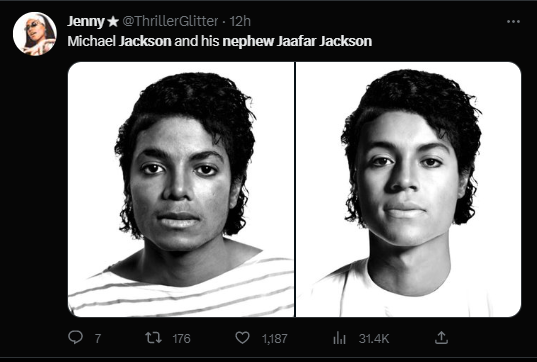This screenshot has height=362, width=537.
Task: Click the bold word Jackson after Michael
Action: (x=145, y=41)
